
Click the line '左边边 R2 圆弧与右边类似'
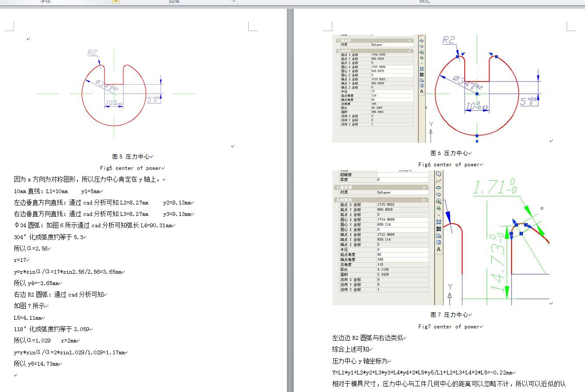click(367, 338)
